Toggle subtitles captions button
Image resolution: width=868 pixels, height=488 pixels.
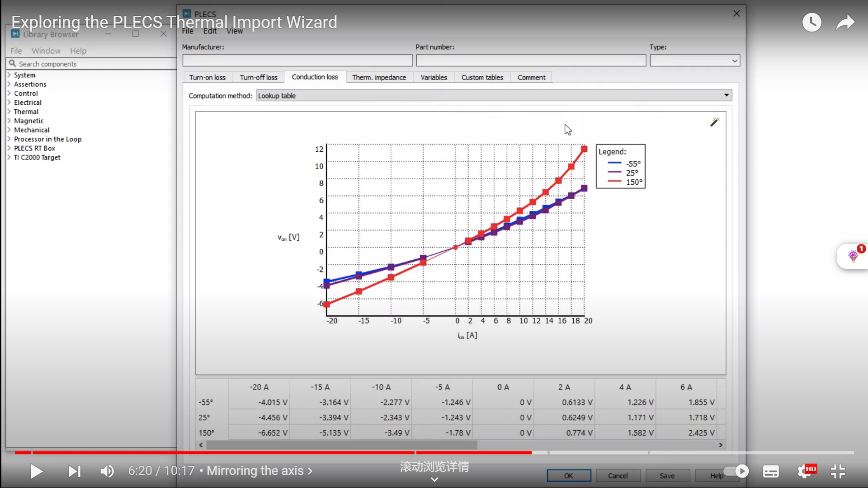tap(771, 471)
